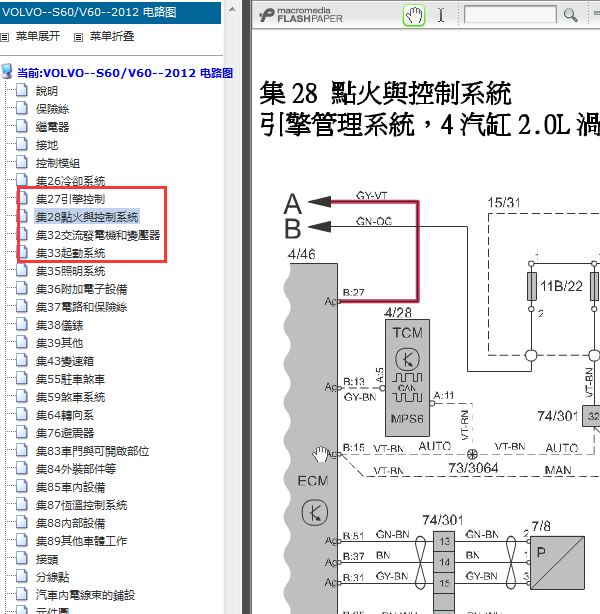Click the 菜单展开 expand menu link
This screenshot has width=600, height=614.
pyautogui.click(x=38, y=36)
